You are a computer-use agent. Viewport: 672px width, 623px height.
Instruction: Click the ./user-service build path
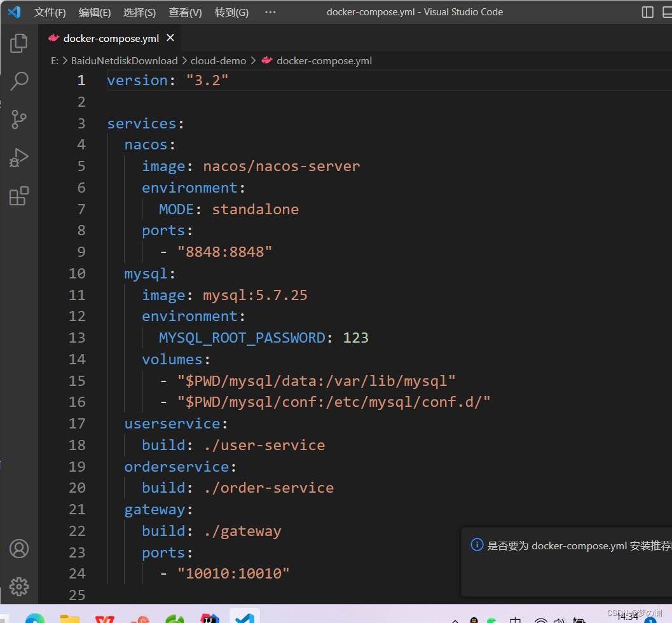(264, 445)
